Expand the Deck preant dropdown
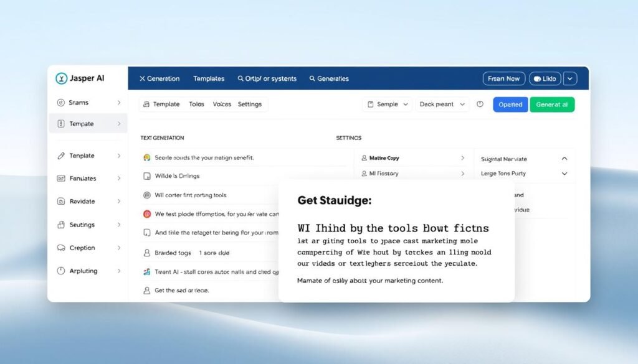The width and height of the screenshot is (638, 364). tap(442, 105)
